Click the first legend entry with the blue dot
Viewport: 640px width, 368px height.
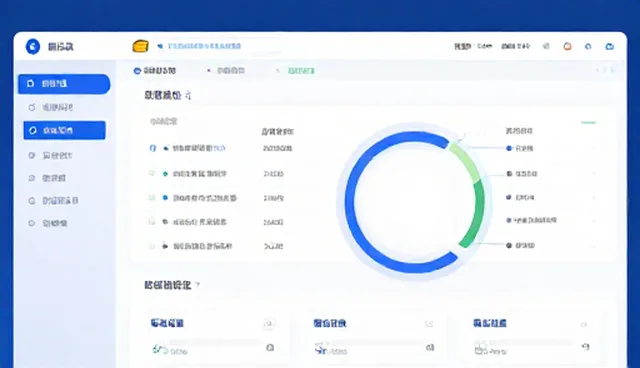(x=520, y=149)
